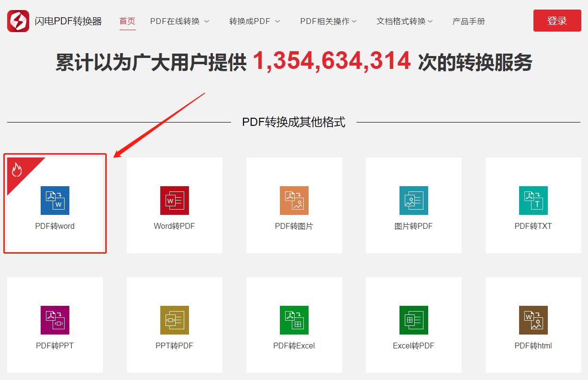Click the 闪电PDF转换器 brand name
This screenshot has height=380, width=588.
point(68,21)
